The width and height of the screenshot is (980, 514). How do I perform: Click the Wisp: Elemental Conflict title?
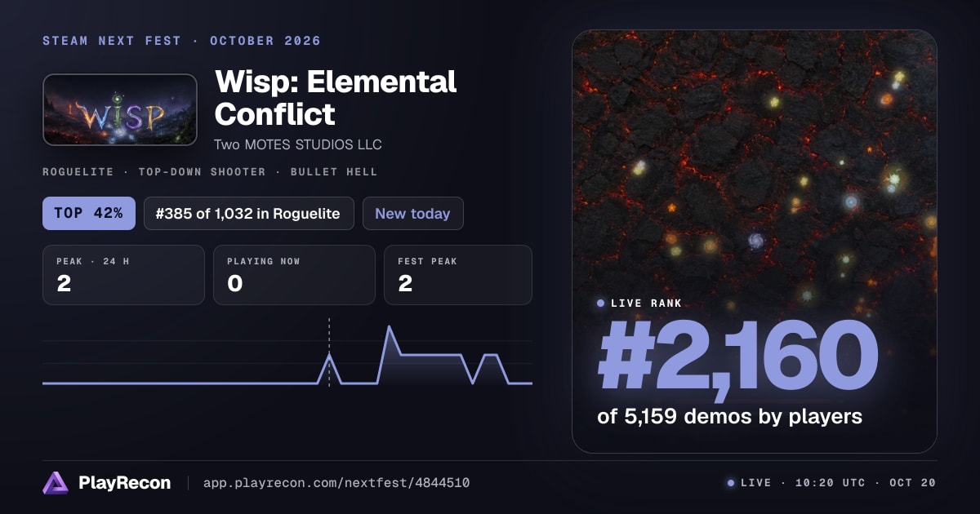tap(336, 98)
